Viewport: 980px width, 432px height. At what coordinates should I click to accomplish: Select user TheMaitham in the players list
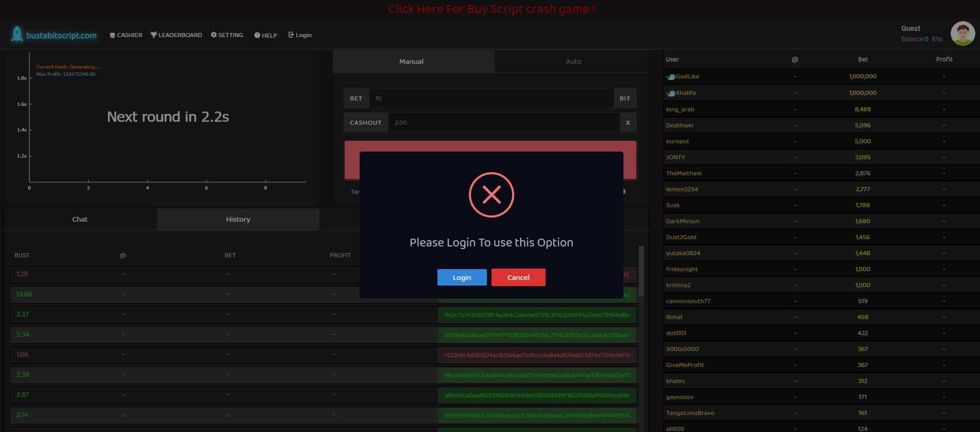click(684, 173)
